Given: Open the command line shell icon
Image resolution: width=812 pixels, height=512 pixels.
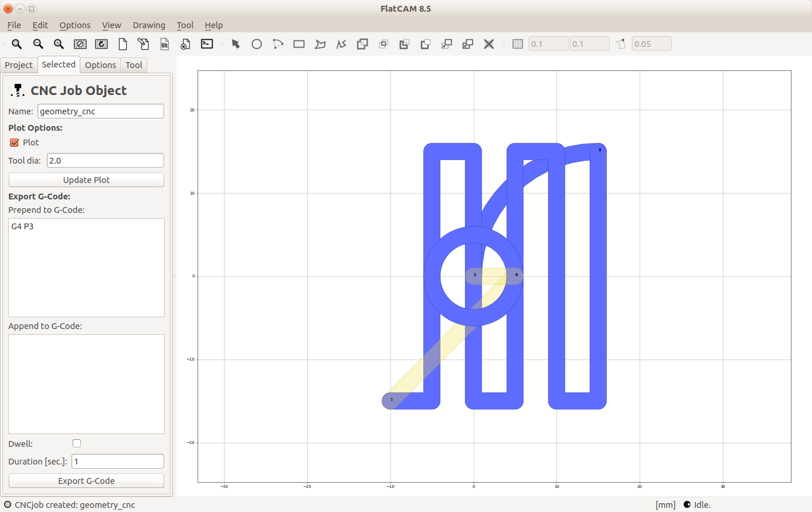Looking at the screenshot, I should (x=207, y=44).
